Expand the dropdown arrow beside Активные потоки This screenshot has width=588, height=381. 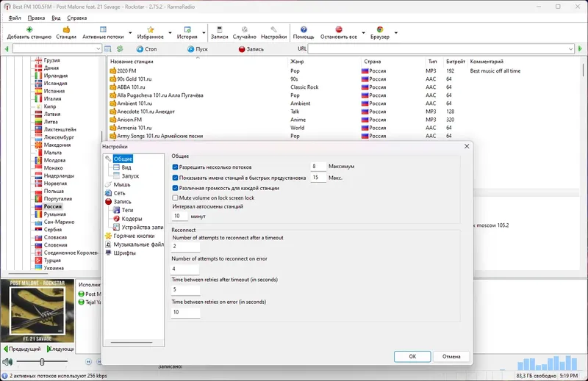click(x=130, y=33)
